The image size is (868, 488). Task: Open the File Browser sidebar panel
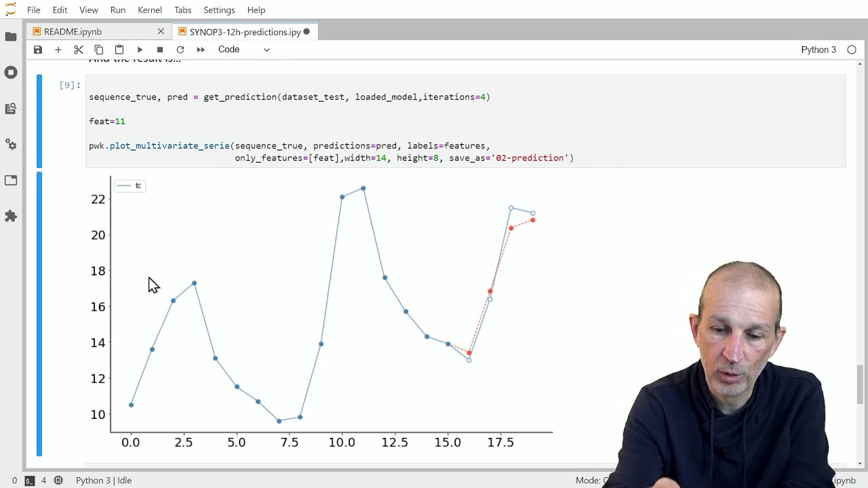point(11,37)
